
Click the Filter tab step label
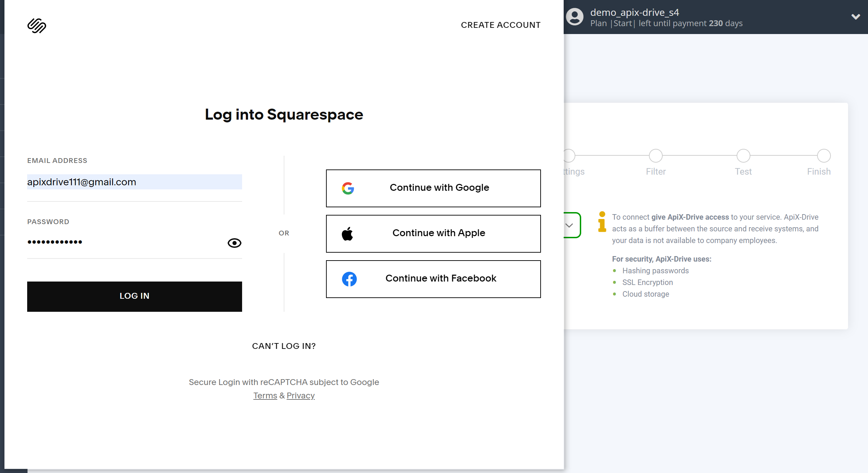coord(656,172)
